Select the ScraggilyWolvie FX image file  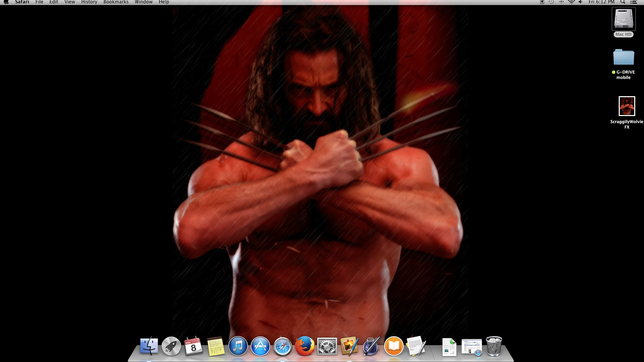[627, 106]
